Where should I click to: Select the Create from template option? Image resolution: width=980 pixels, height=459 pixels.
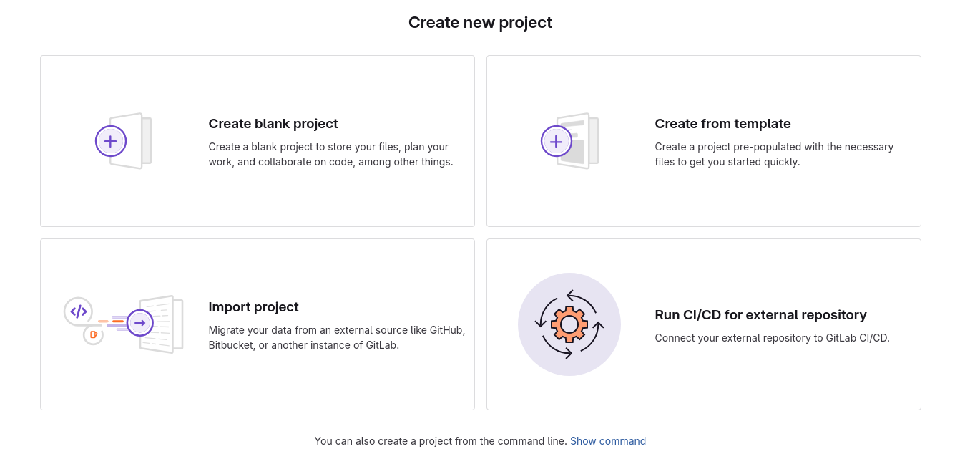pyautogui.click(x=703, y=141)
